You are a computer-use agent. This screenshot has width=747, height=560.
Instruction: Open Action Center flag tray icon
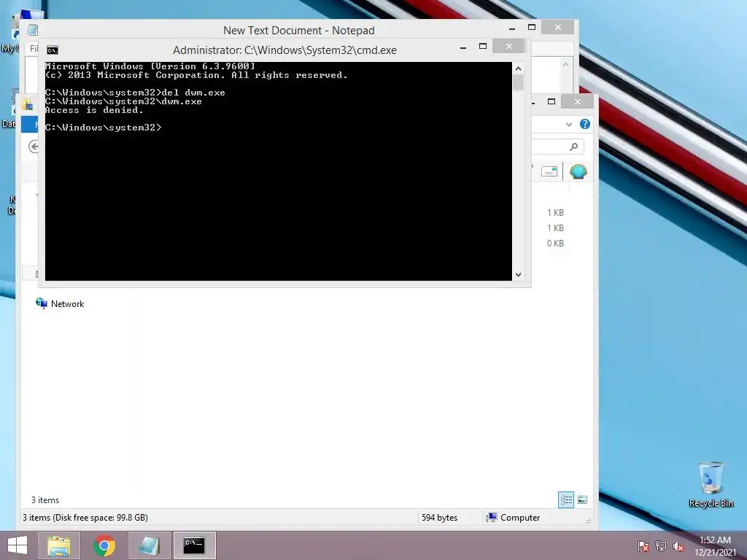tap(643, 546)
